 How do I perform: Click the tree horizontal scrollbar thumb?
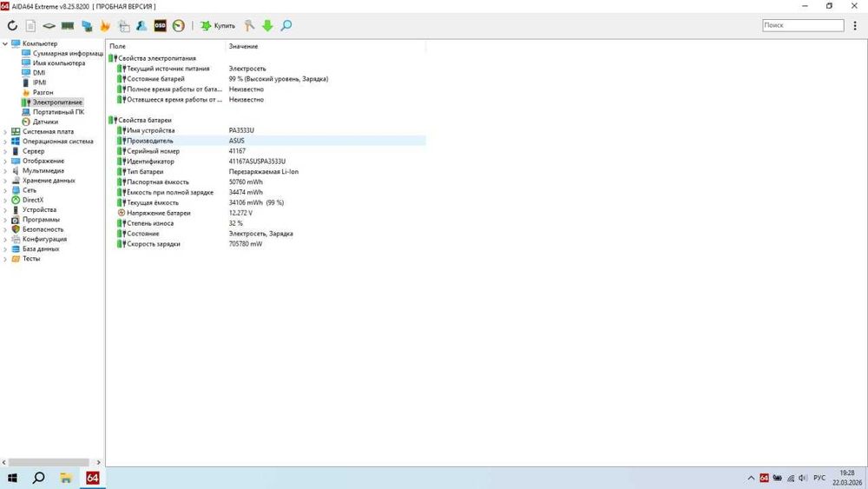click(x=49, y=462)
